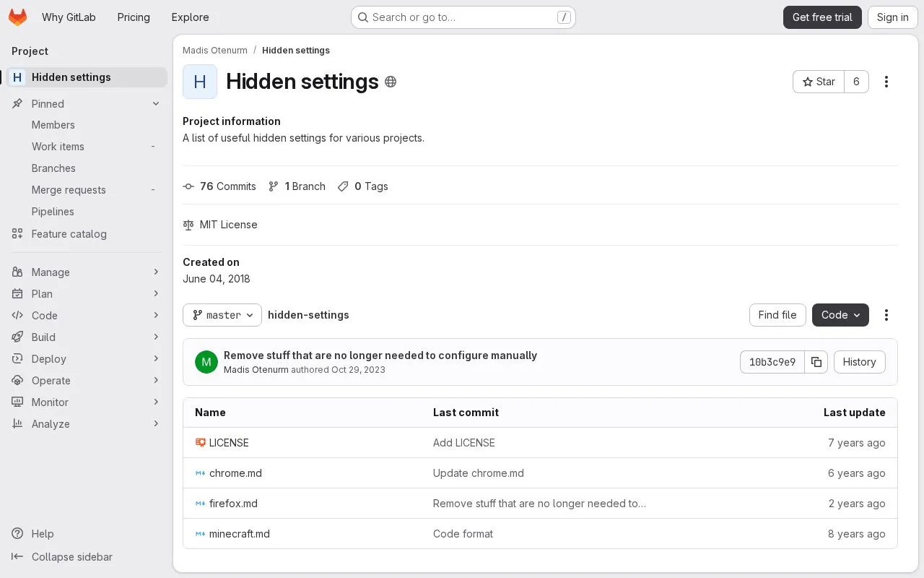This screenshot has width=924, height=578.
Task: Click the Get free trial button
Action: pos(822,17)
